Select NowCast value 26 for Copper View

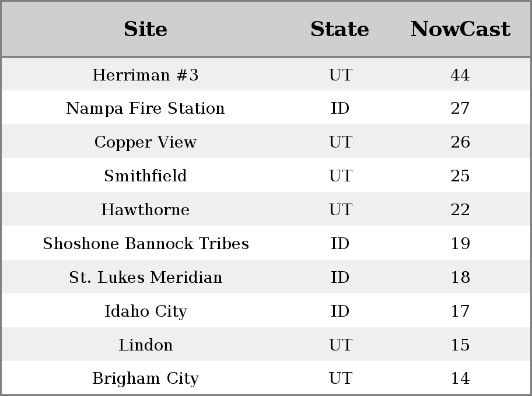460,142
